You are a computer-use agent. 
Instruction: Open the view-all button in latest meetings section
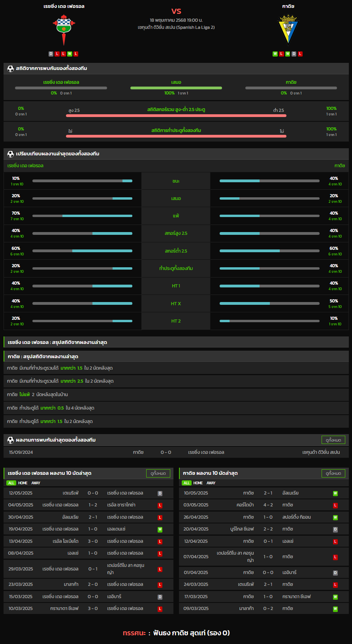tap(333, 440)
